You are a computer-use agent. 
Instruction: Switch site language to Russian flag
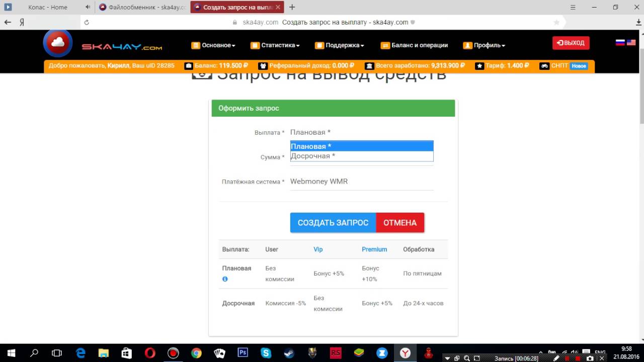pos(620,43)
